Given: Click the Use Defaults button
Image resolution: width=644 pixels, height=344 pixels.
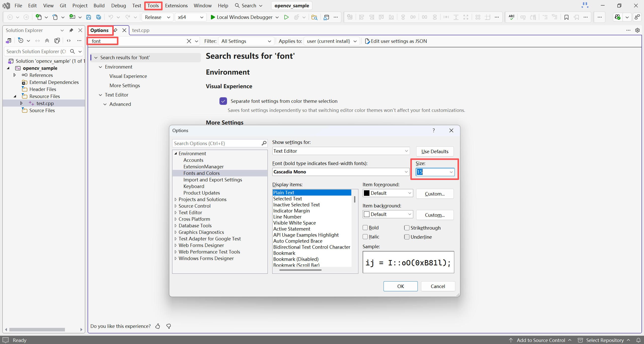Looking at the screenshot, I should (x=435, y=151).
